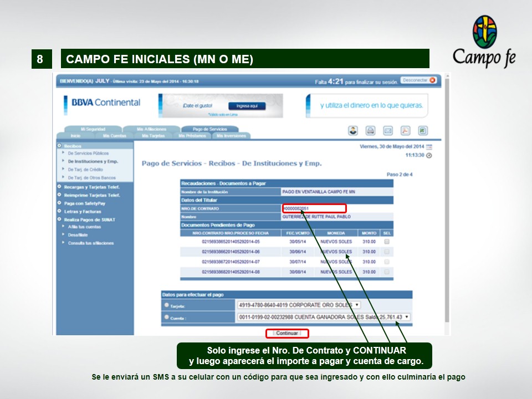Click the printer icon
This screenshot has height=399, width=532.
pos(371,131)
